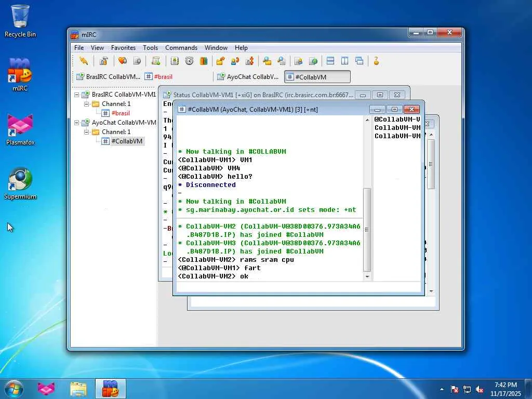532x399 pixels.
Task: Open the Address Book toolbar icon
Action: tap(175, 61)
